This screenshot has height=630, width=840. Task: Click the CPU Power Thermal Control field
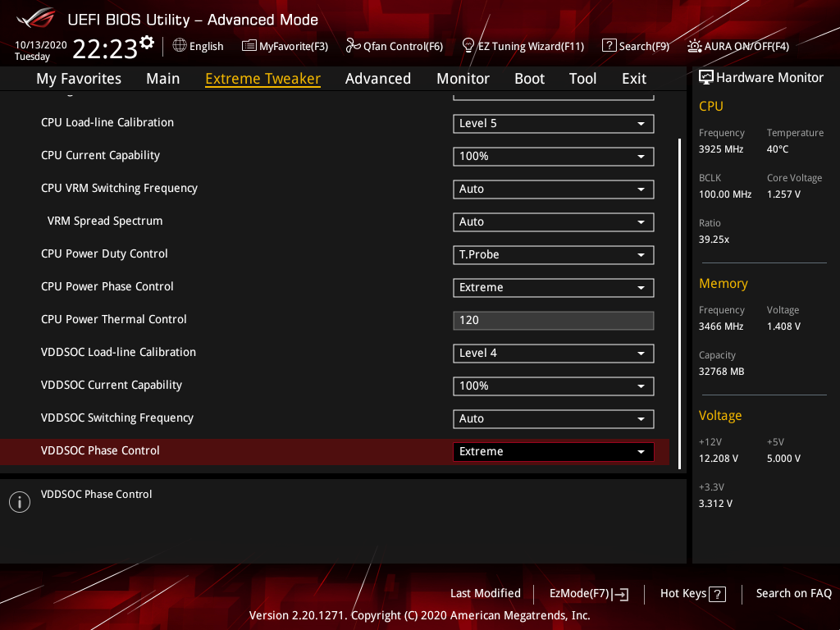[x=554, y=321]
